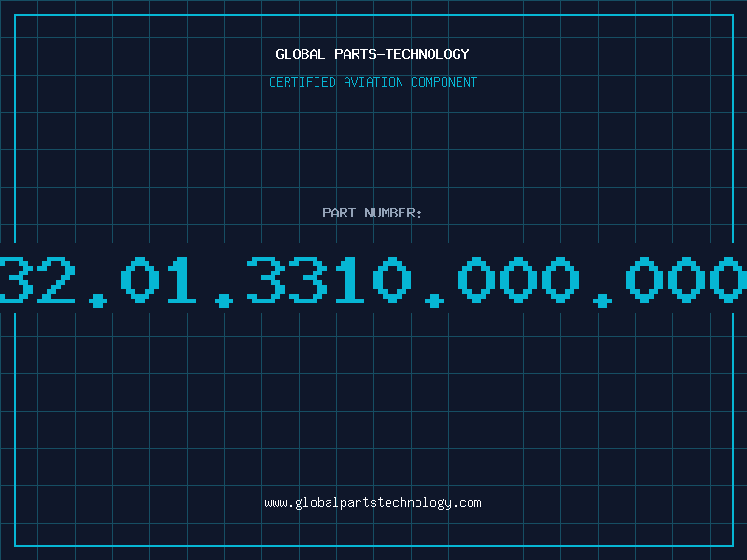Select the CERTIFIED AVIATION COMPONENT subtitle
This screenshot has height=560, width=747.
pos(373,82)
